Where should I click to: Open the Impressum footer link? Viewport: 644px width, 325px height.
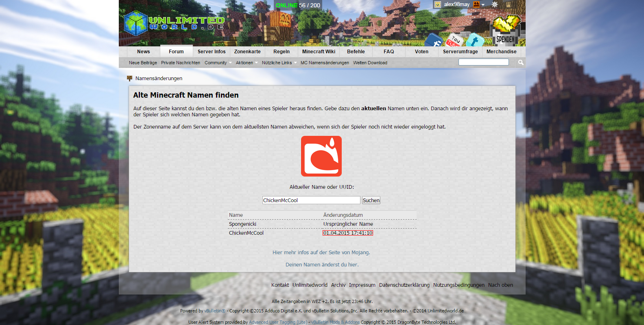[x=362, y=285]
